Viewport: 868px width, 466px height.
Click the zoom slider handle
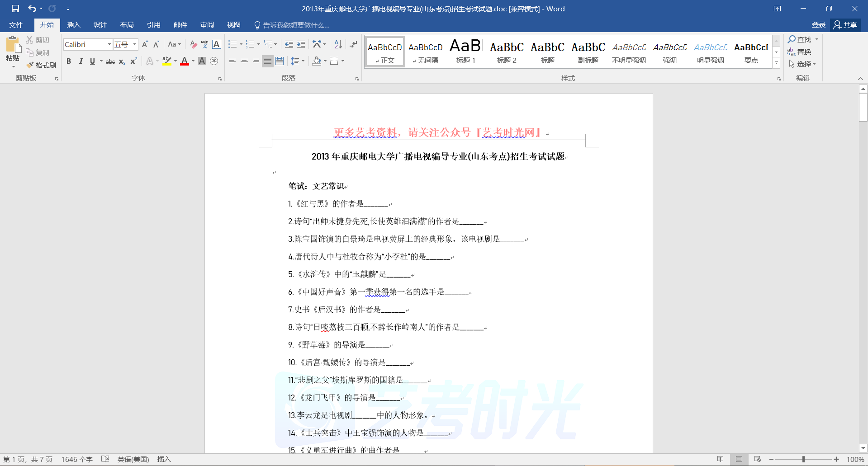[803, 459]
